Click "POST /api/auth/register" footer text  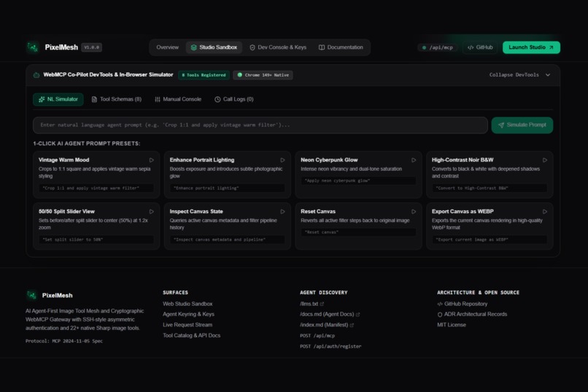click(x=330, y=346)
